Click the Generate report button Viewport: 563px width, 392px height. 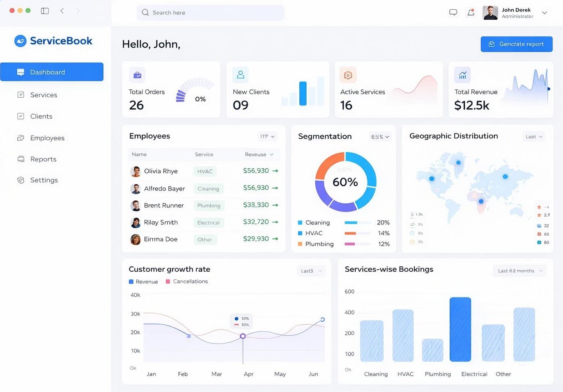[x=516, y=44]
